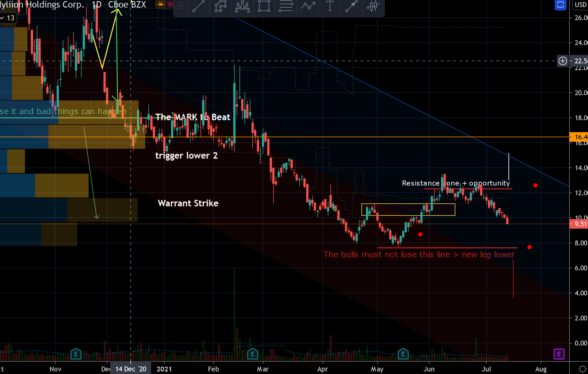Screen dimensions: 588x374
Task: Click the blue fullscreen button
Action: point(560,5)
